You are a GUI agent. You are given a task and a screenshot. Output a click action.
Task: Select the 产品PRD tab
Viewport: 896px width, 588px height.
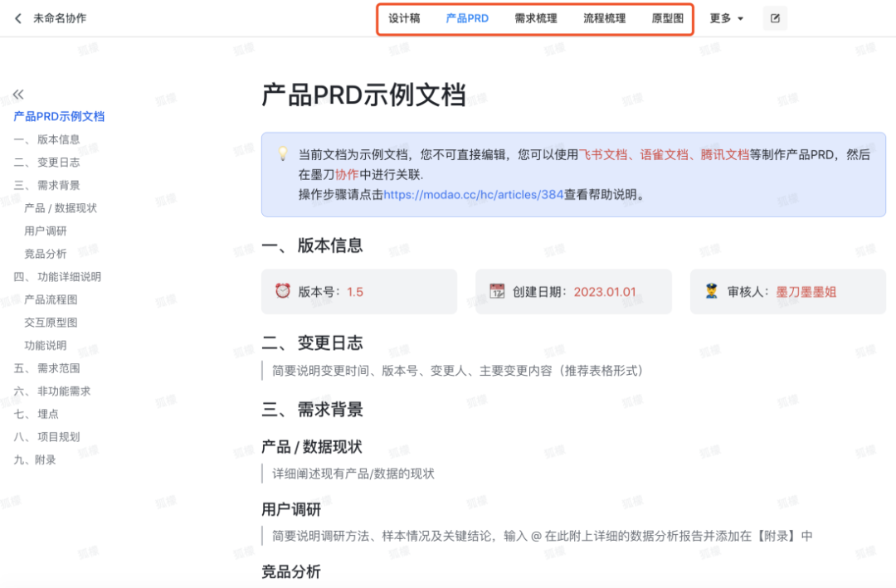click(x=467, y=18)
